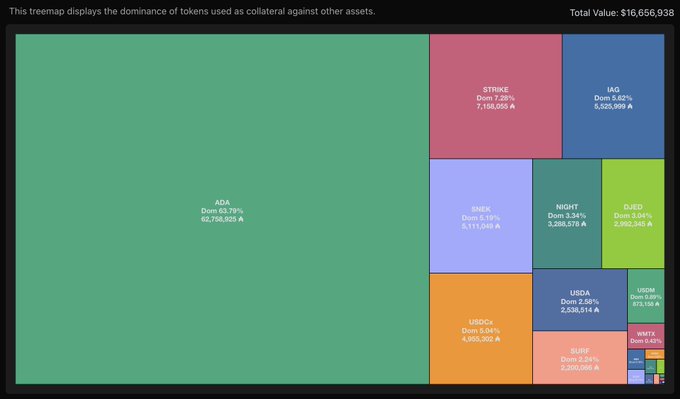Click the treemap description sentence
This screenshot has width=680, height=399.
[192, 11]
